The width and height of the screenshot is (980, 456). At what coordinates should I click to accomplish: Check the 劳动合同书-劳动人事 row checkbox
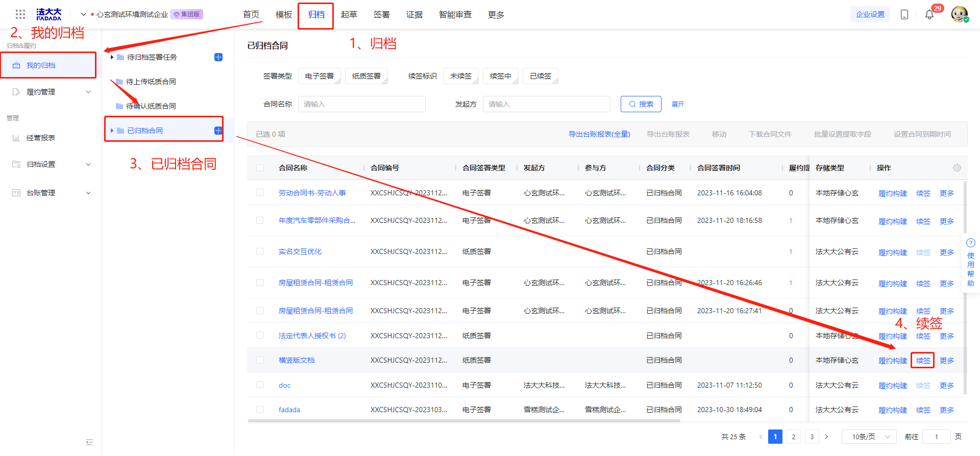[260, 193]
